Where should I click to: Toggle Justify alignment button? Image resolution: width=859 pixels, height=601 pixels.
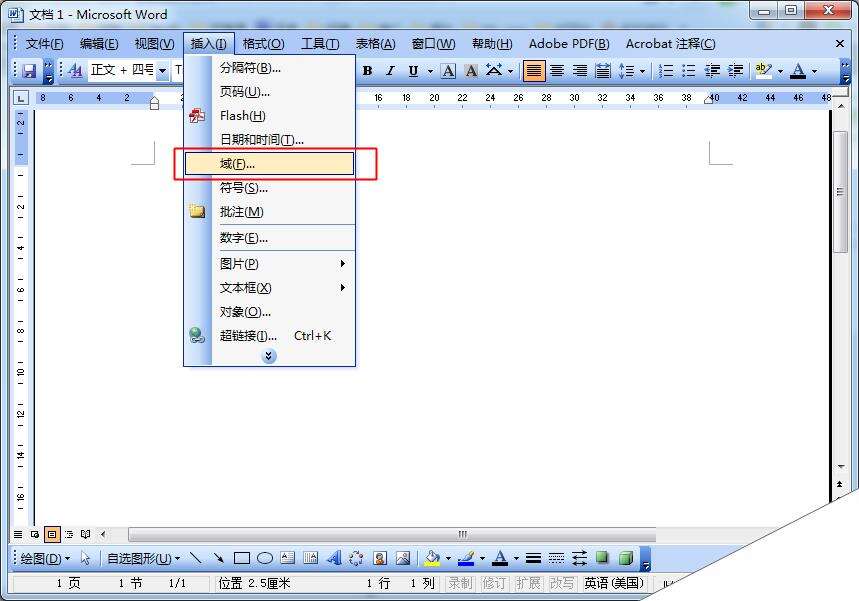(x=534, y=71)
